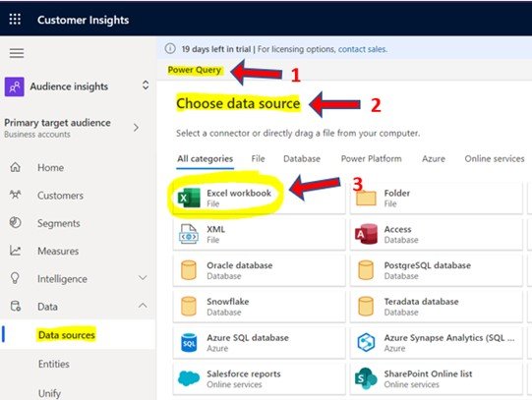532x400 pixels.
Task: Click the Access database icon
Action: (x=366, y=234)
